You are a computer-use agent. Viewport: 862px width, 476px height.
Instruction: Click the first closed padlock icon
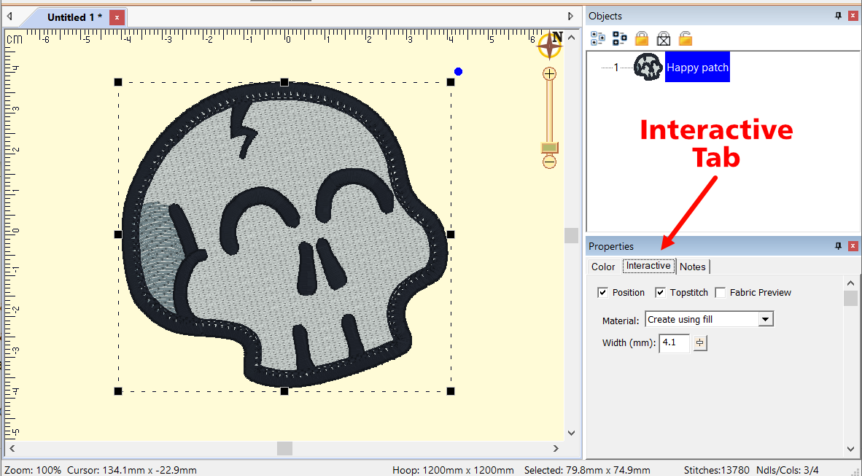642,38
